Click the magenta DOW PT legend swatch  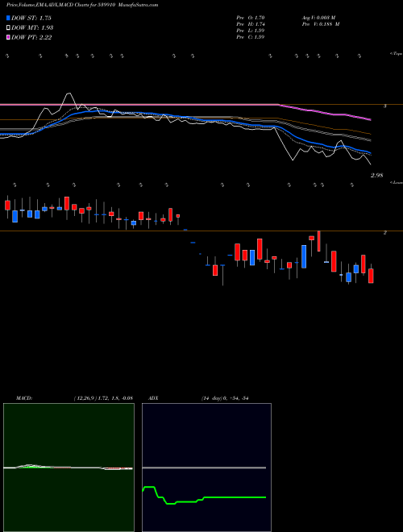pyautogui.click(x=9, y=37)
